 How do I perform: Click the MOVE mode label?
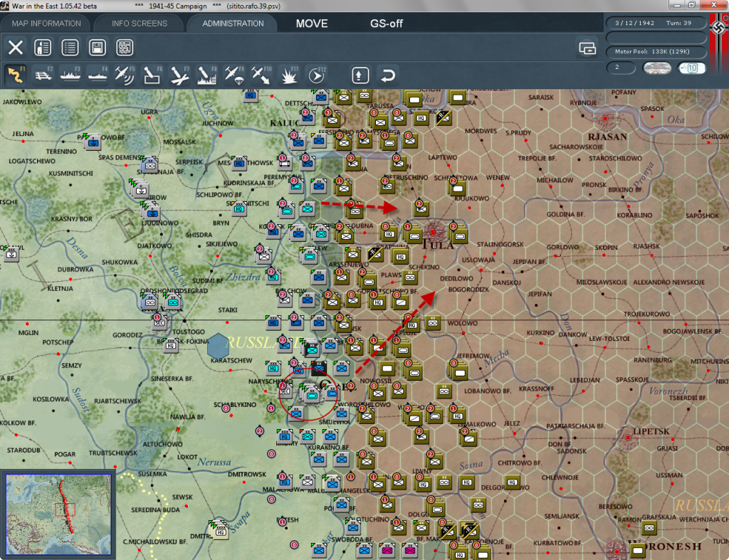[312, 23]
